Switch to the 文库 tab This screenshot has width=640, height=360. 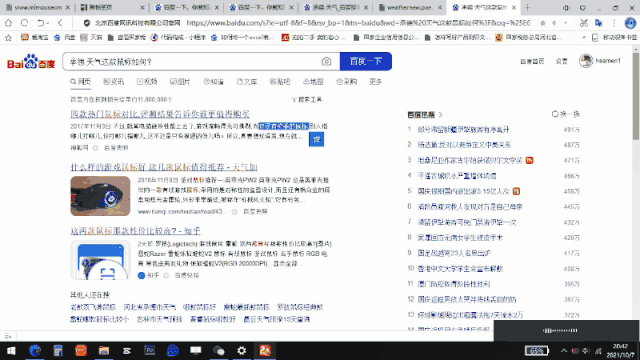247,82
